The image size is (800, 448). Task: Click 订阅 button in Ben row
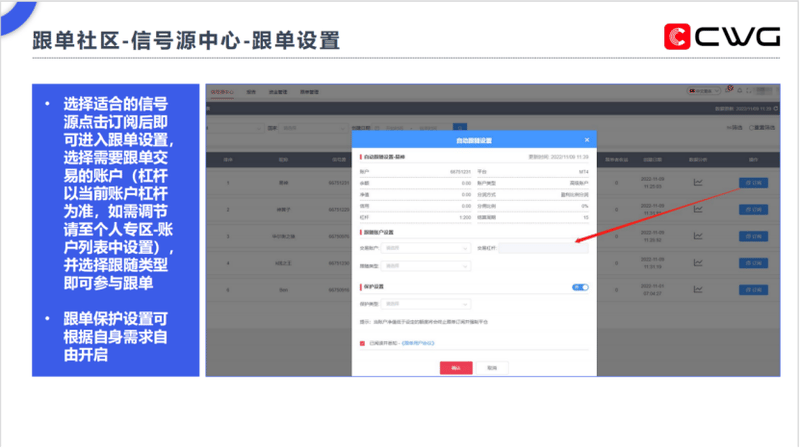[754, 290]
